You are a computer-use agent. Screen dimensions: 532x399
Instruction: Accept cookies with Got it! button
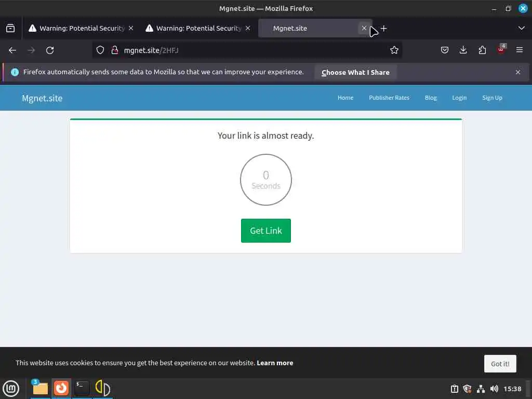click(500, 364)
